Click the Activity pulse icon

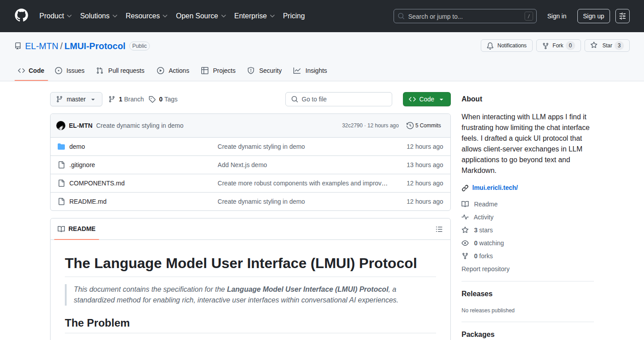click(465, 217)
